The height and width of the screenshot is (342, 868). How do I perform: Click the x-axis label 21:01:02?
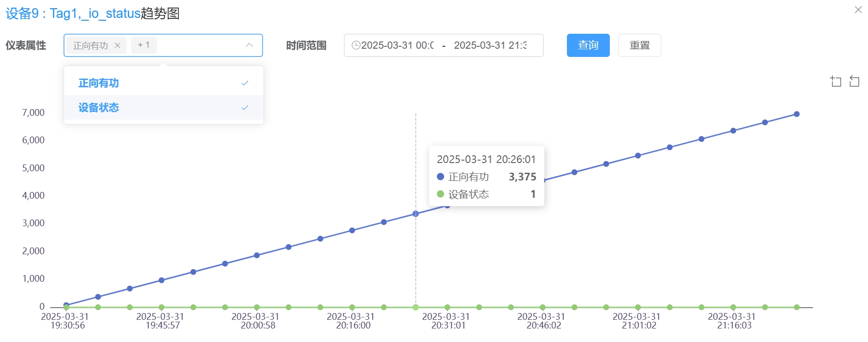[x=639, y=326]
